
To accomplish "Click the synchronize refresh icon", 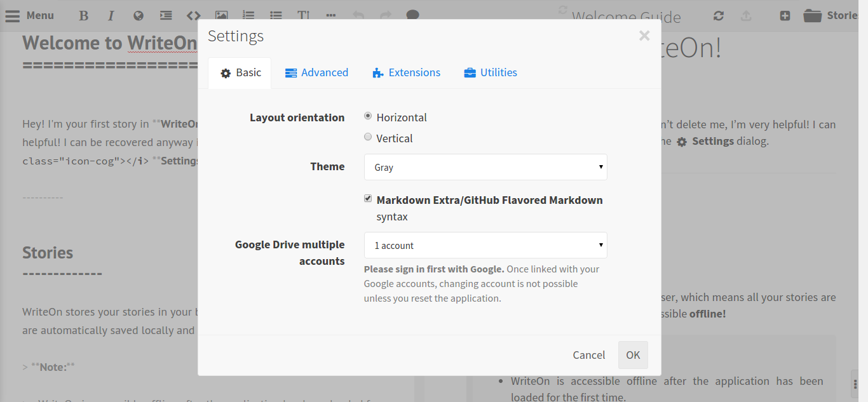I will pos(719,16).
